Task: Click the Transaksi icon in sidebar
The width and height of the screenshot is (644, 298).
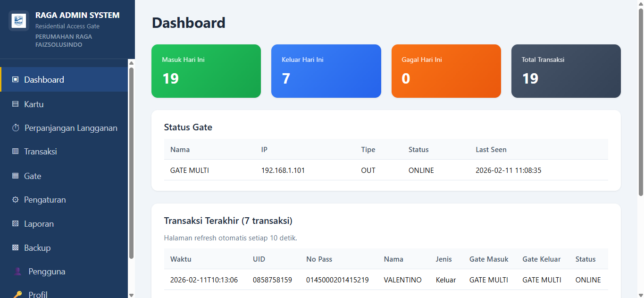Action: tap(15, 152)
